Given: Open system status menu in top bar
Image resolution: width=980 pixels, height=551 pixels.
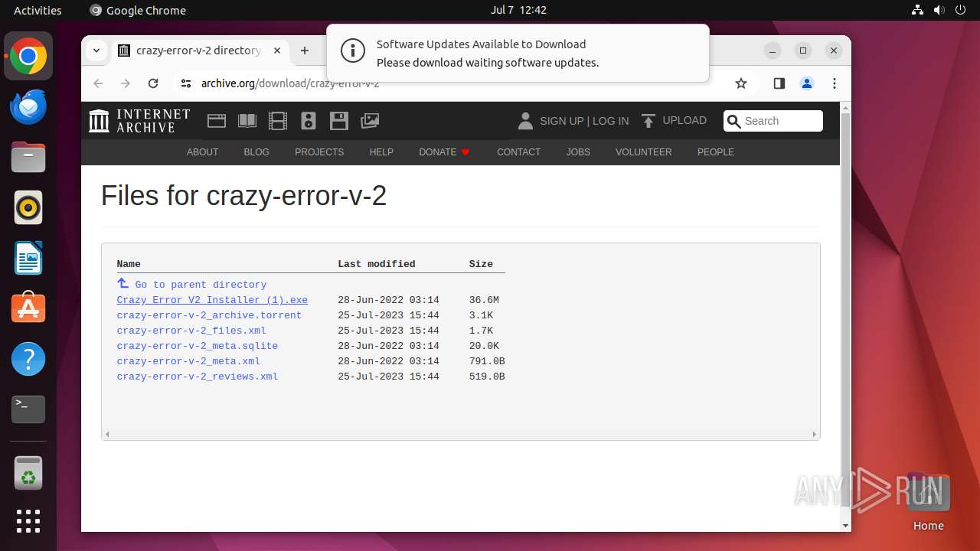Looking at the screenshot, I should click(939, 10).
